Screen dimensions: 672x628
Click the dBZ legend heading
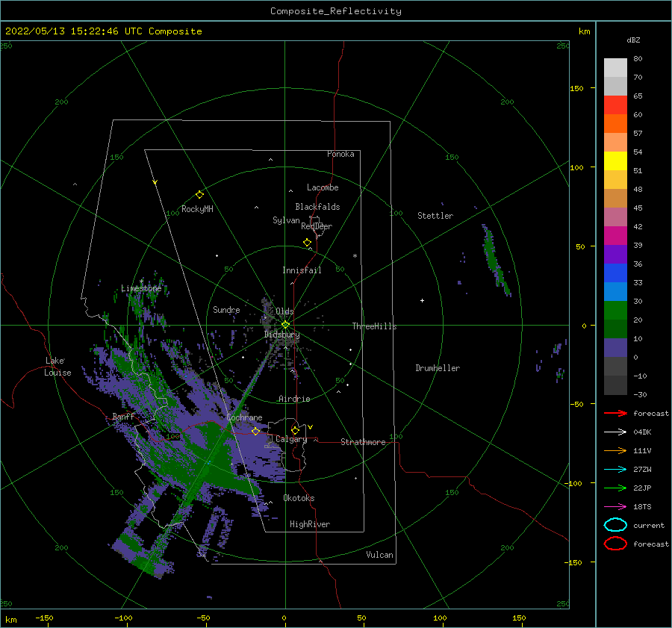coord(633,40)
